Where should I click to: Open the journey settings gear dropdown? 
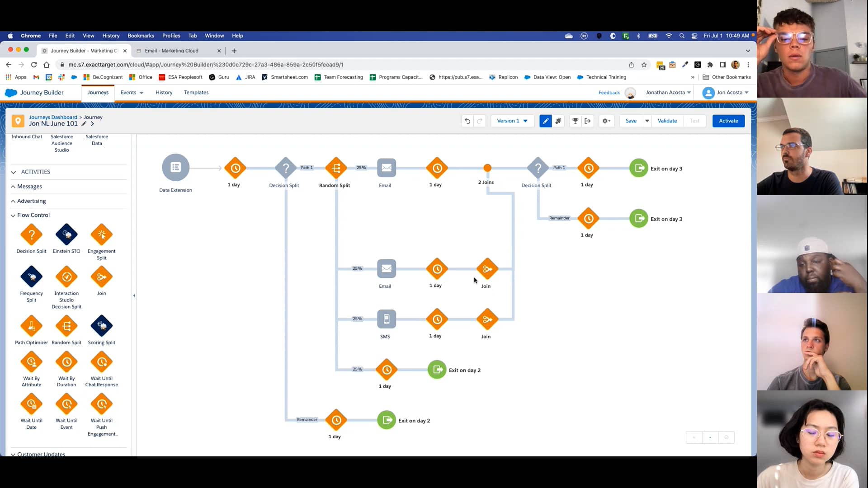(x=606, y=121)
